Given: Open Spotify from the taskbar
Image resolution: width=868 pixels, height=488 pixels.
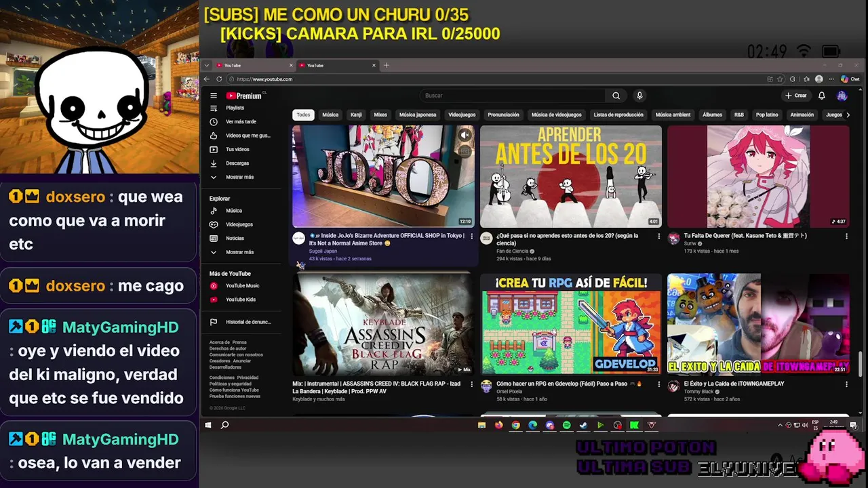Looking at the screenshot, I should [x=566, y=425].
